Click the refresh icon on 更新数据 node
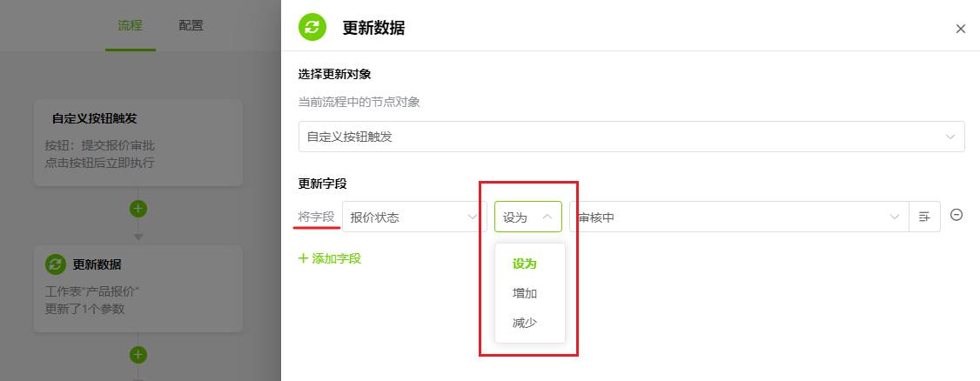980x381 pixels. tap(56, 264)
